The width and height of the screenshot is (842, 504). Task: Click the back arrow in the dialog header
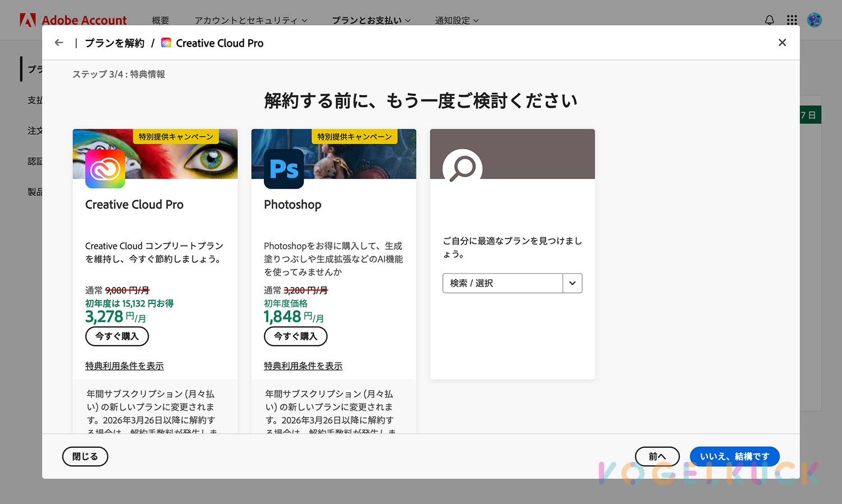59,42
